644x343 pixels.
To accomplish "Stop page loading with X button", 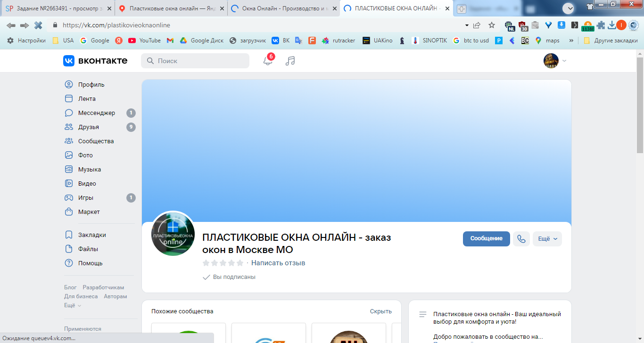I will tap(38, 25).
